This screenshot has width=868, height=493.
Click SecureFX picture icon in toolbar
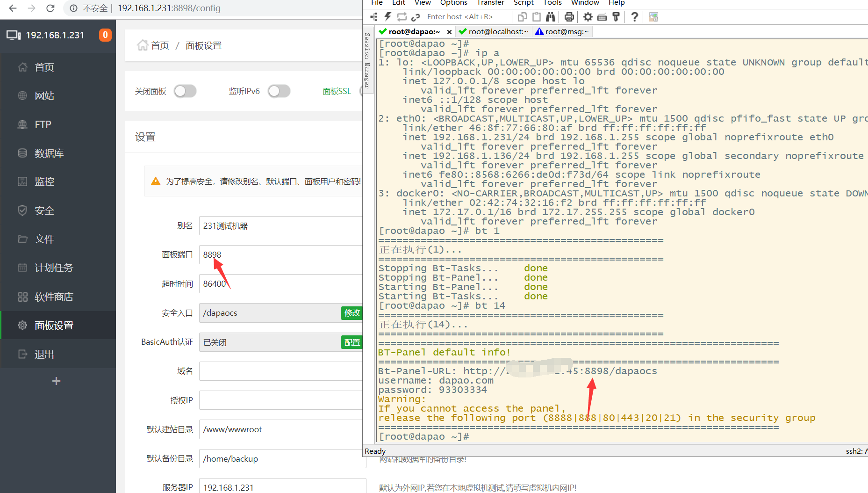point(653,17)
